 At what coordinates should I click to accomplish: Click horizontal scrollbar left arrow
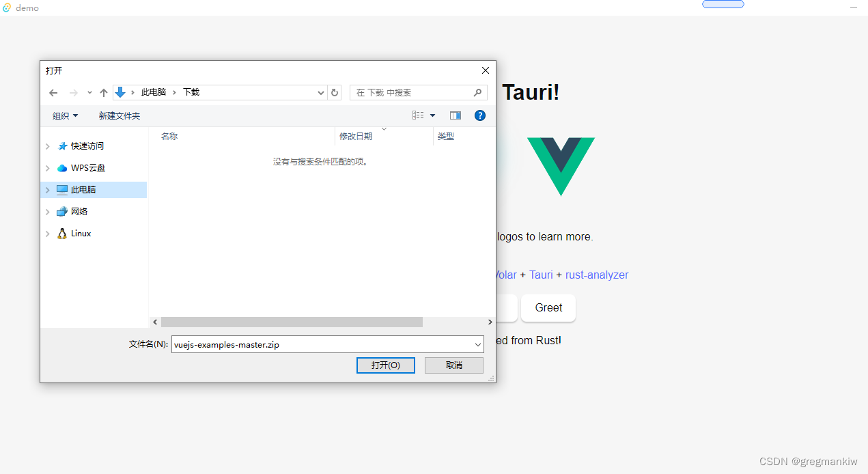(155, 322)
